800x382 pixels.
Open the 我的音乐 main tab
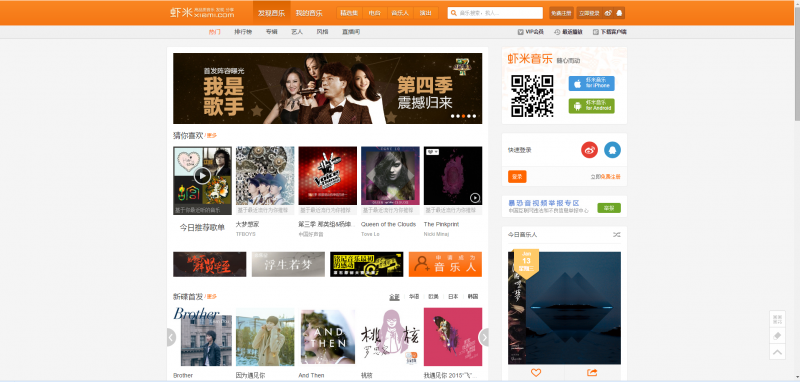[x=309, y=13]
